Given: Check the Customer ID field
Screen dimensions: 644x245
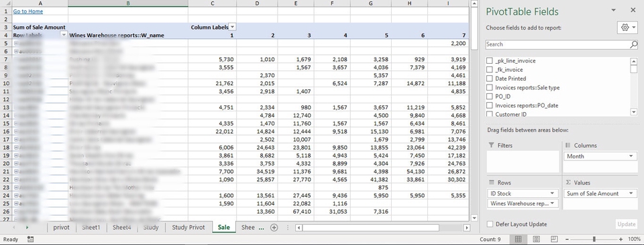Looking at the screenshot, I should (x=489, y=114).
